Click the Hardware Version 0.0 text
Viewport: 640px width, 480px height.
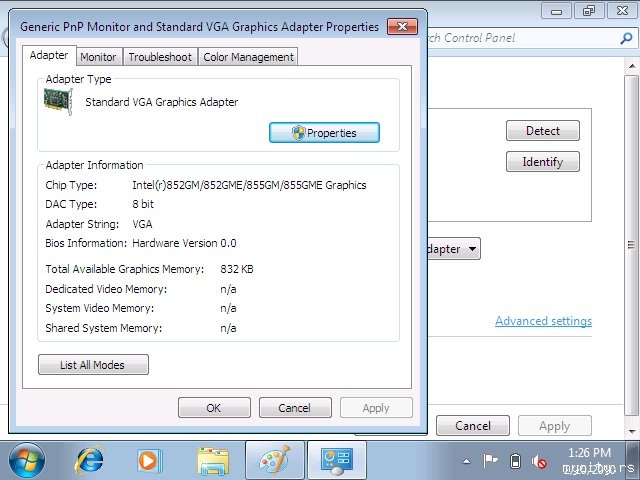point(184,243)
